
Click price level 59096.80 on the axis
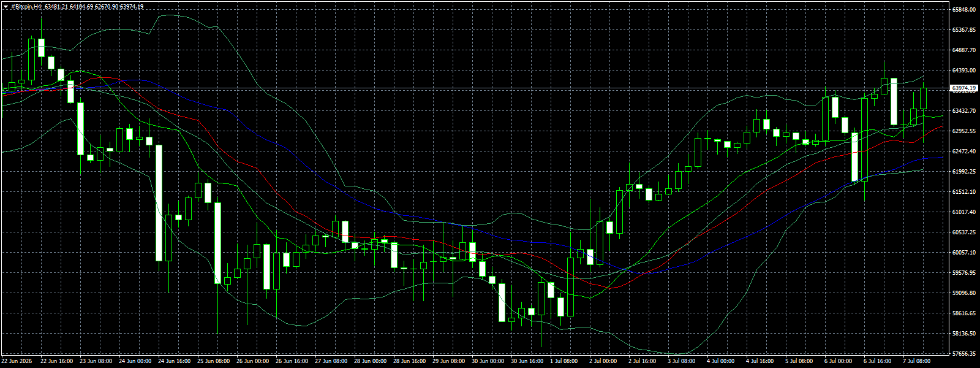[x=964, y=293]
